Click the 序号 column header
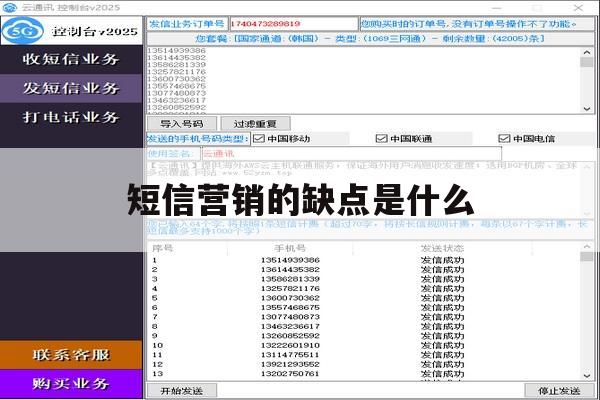This screenshot has width=600, height=400. click(188, 248)
